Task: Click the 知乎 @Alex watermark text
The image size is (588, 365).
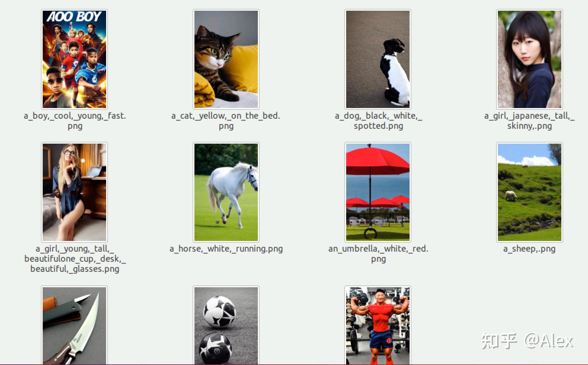Action: tap(527, 341)
